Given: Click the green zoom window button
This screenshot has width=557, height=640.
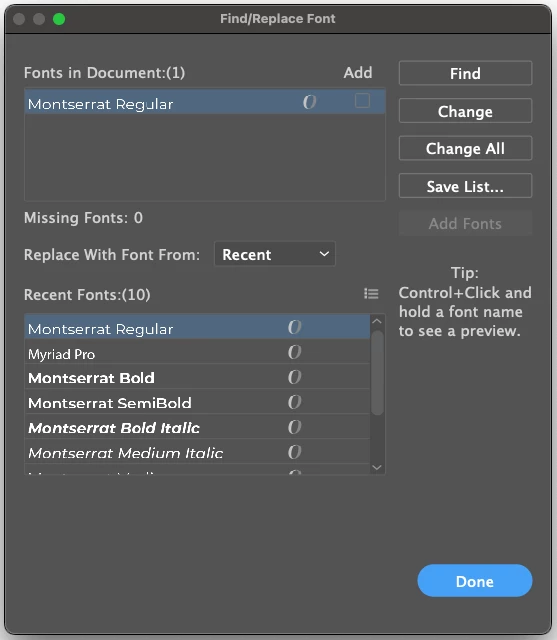Looking at the screenshot, I should pyautogui.click(x=59, y=19).
